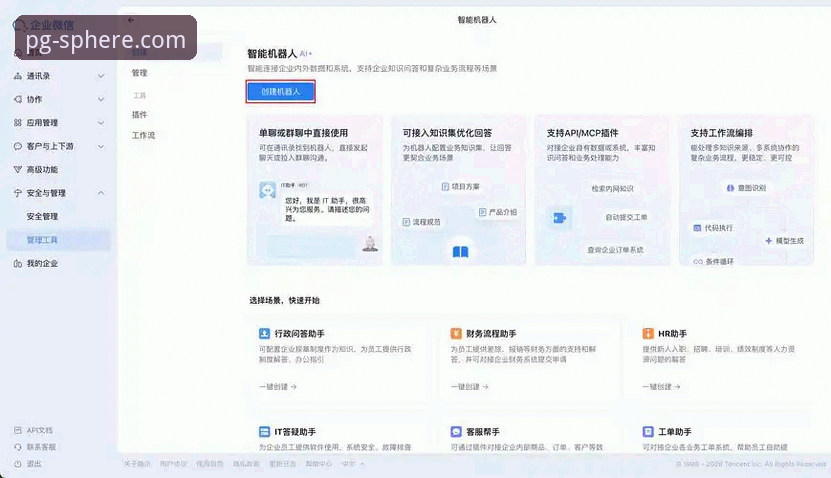
Task: Click the 安全与管理 shield icon
Action: [17, 193]
